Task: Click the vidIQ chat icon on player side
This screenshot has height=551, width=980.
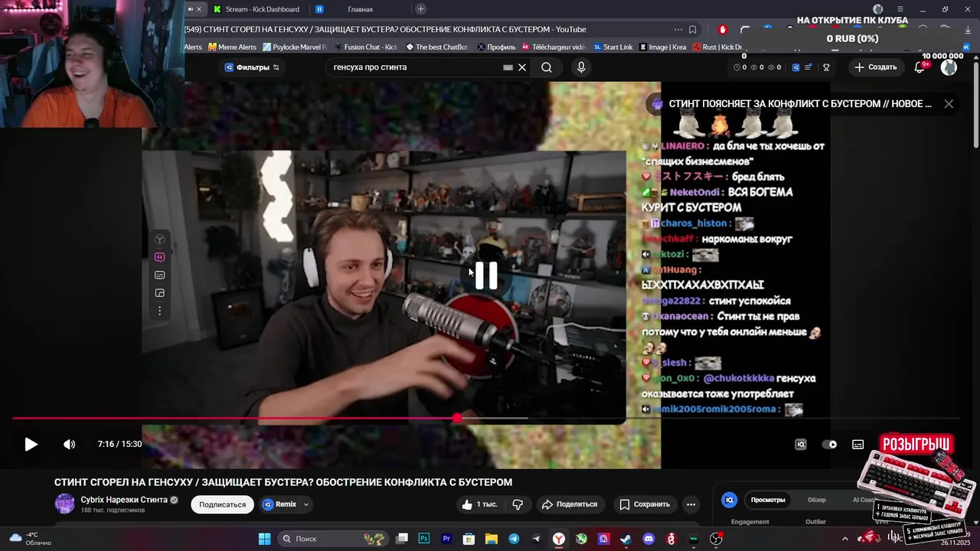Action: coord(159,257)
